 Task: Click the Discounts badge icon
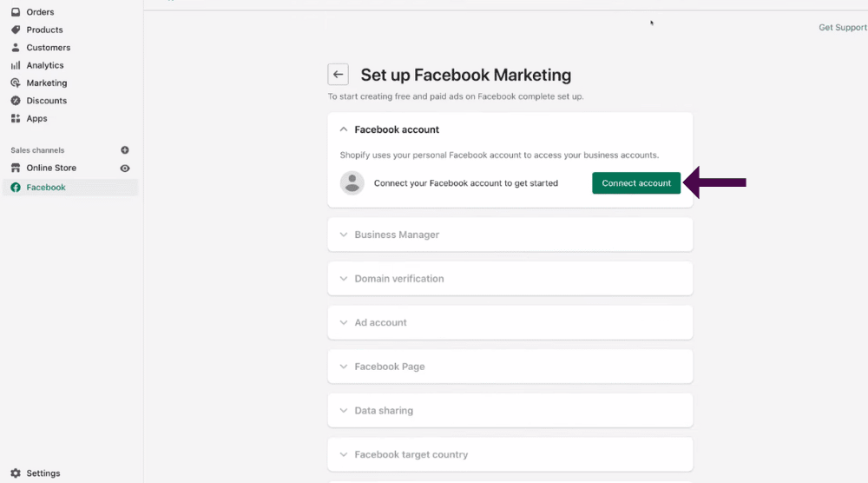(x=16, y=100)
